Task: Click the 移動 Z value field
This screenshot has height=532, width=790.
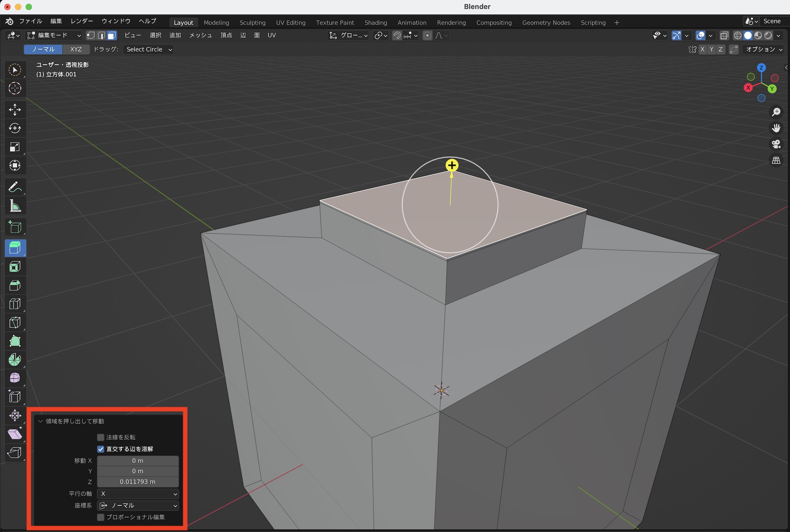Action: (x=138, y=482)
